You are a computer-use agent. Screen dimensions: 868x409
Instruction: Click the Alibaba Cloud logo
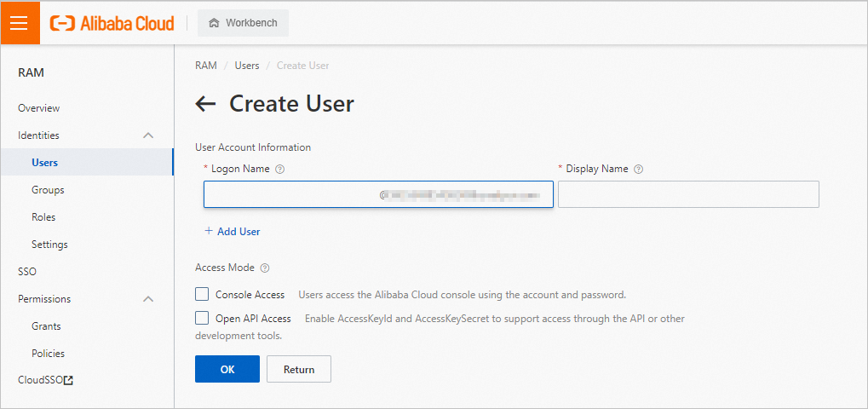pos(112,23)
